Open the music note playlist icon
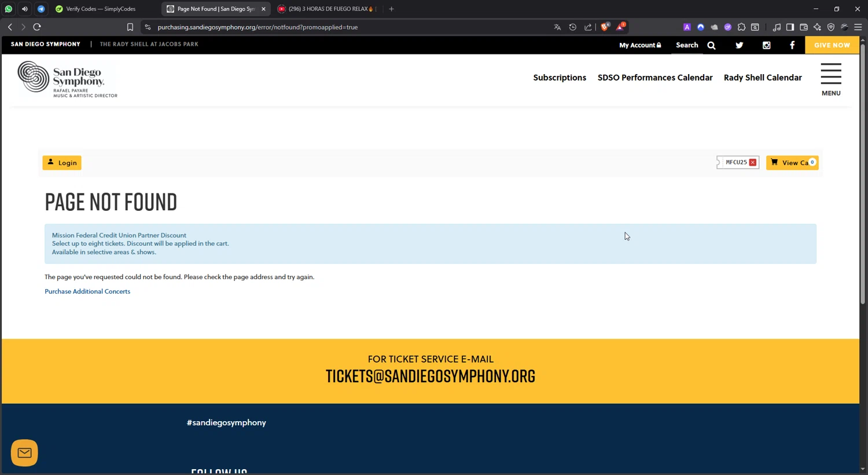Viewport: 868px width, 475px height. (777, 27)
